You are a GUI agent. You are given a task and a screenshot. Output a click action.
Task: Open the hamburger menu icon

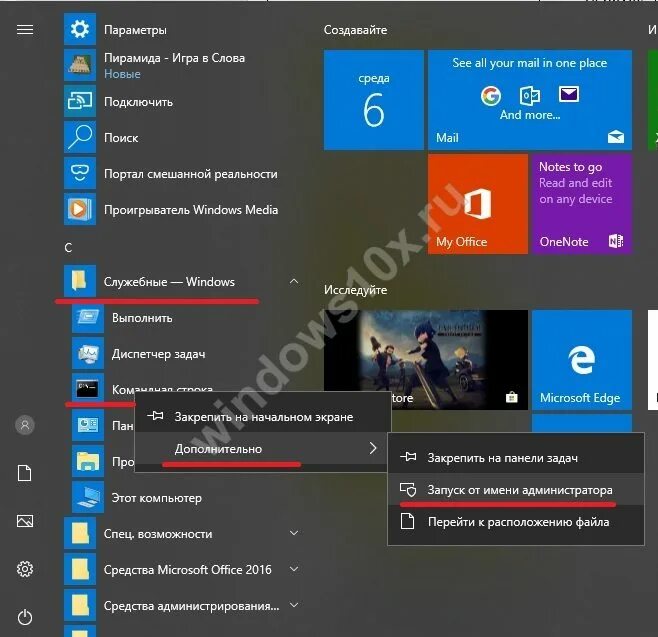pyautogui.click(x=25, y=30)
